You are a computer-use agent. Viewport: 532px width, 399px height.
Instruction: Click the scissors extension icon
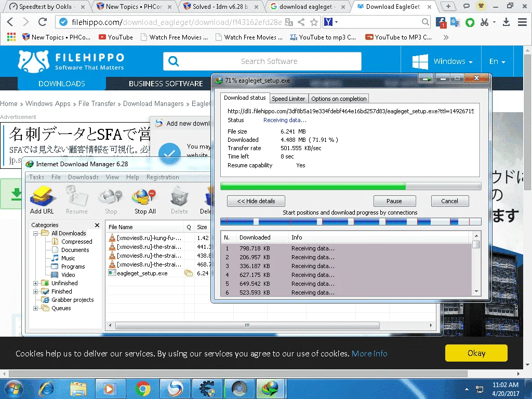[x=485, y=22]
